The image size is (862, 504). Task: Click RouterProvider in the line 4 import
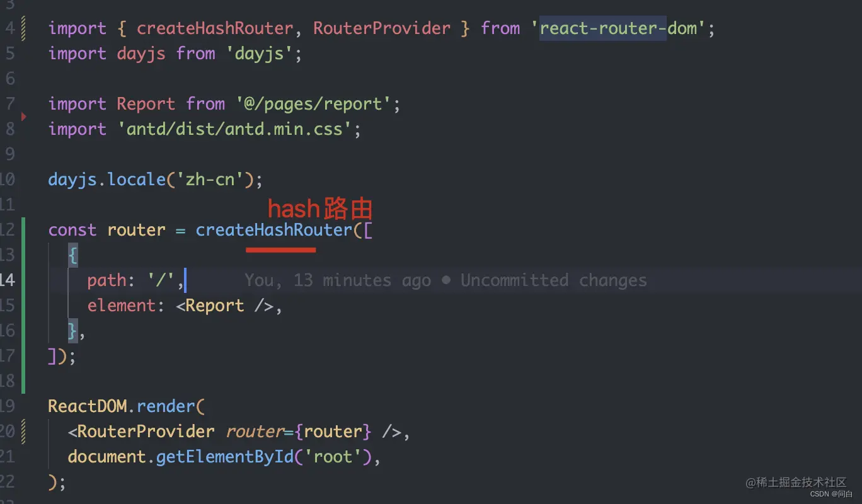click(382, 28)
